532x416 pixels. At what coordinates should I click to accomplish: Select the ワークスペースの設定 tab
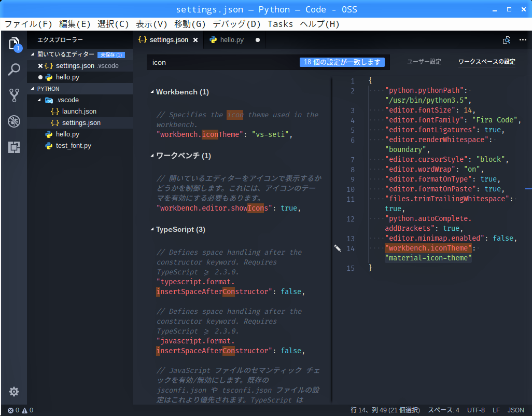[x=487, y=62]
